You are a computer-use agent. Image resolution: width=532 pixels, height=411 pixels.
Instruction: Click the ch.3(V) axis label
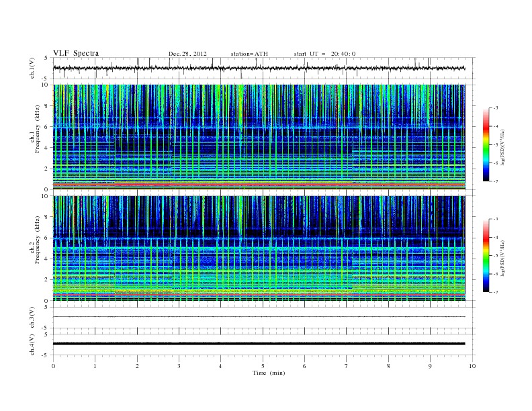[32, 318]
